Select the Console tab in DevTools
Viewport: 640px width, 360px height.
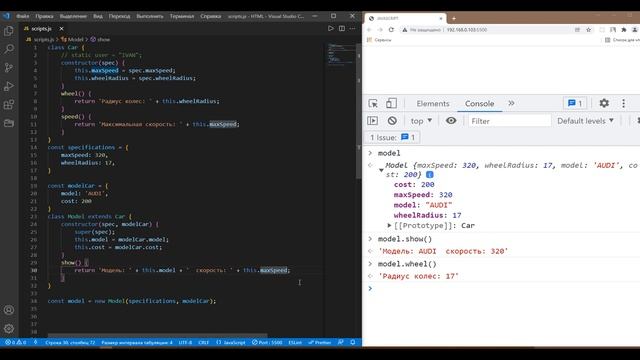480,104
